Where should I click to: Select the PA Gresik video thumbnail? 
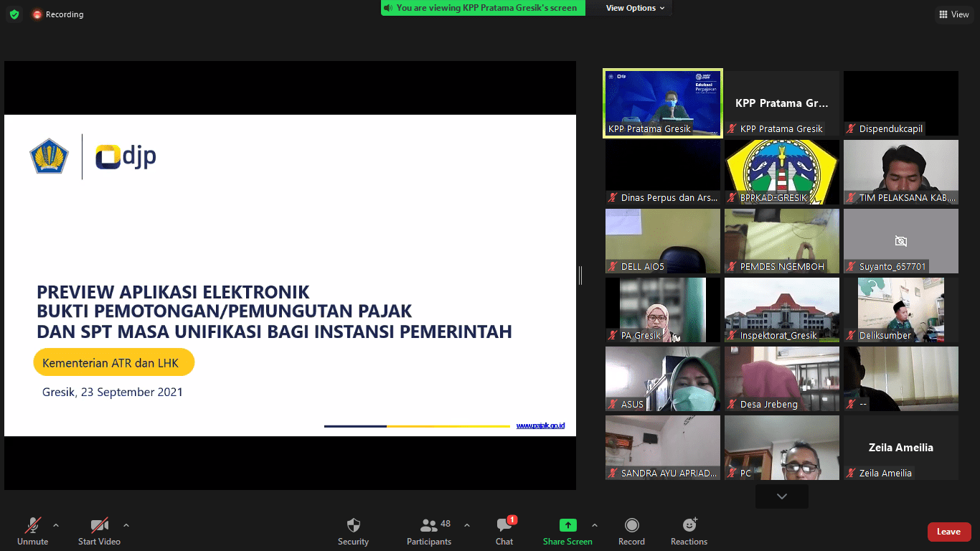coord(662,310)
